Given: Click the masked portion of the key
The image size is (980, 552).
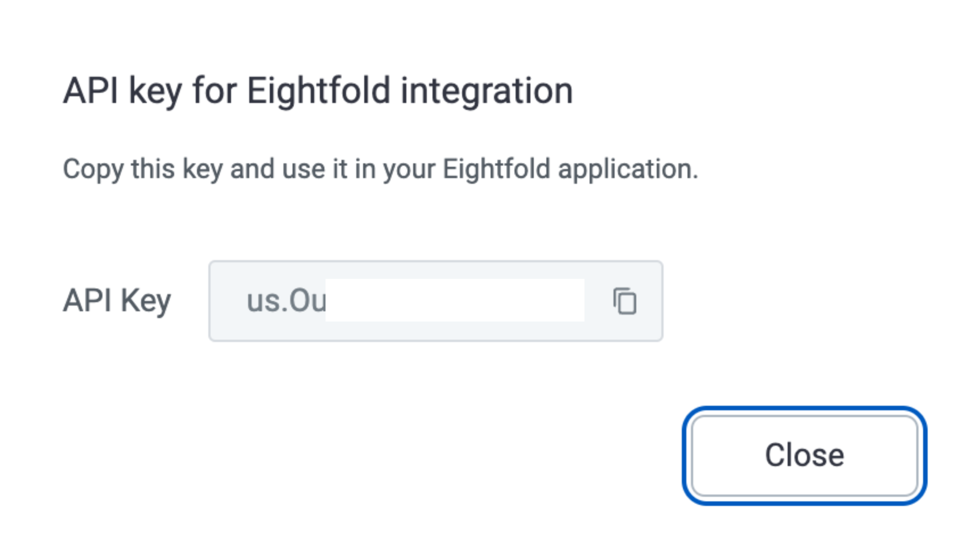Looking at the screenshot, I should click(455, 300).
